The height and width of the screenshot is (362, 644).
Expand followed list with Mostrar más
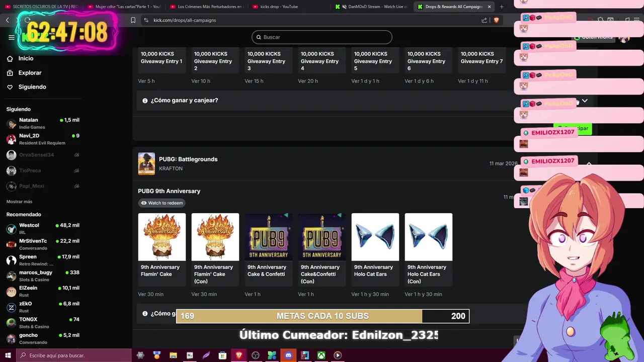[x=19, y=202]
